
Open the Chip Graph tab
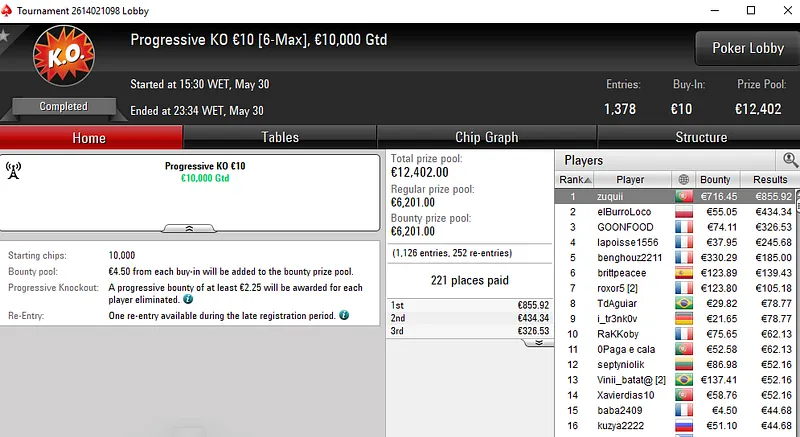487,137
